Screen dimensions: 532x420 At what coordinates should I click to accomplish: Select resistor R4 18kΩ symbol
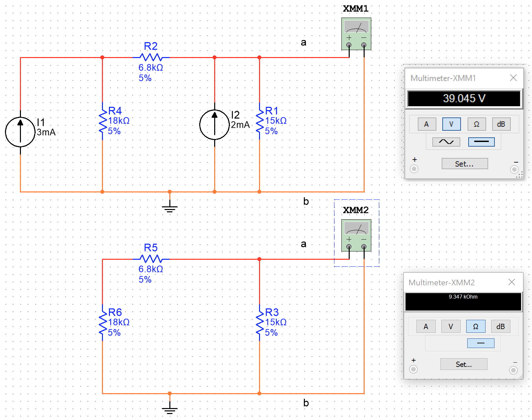coord(103,121)
